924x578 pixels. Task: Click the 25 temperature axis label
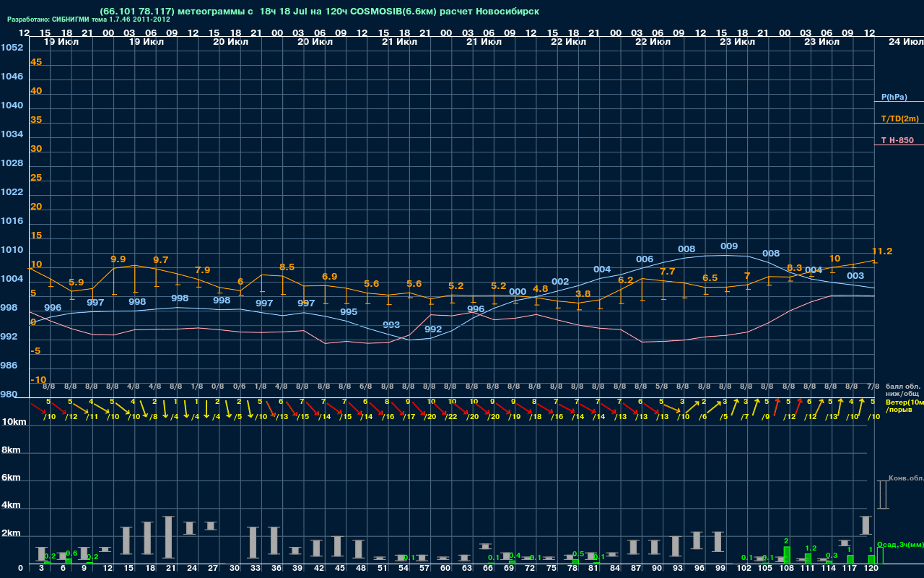(x=36, y=178)
